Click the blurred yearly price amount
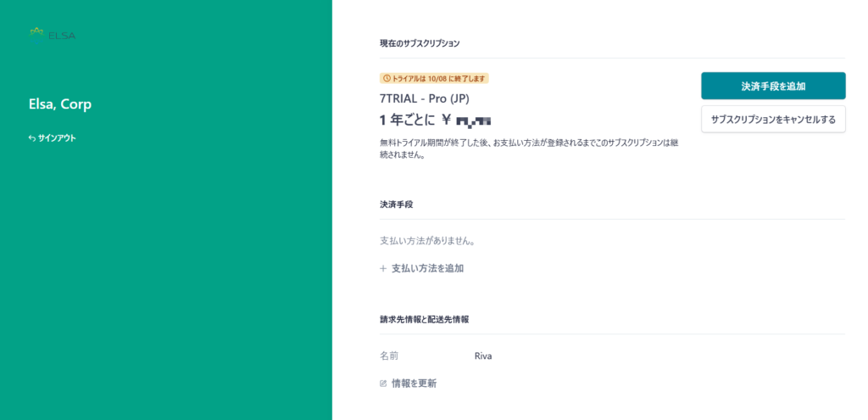The image size is (868, 420). [x=473, y=120]
